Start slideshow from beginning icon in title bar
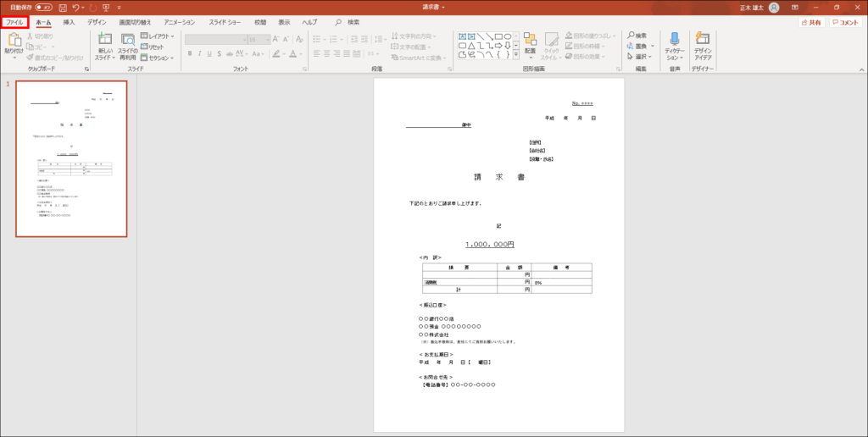This screenshot has width=868, height=437. [x=106, y=8]
